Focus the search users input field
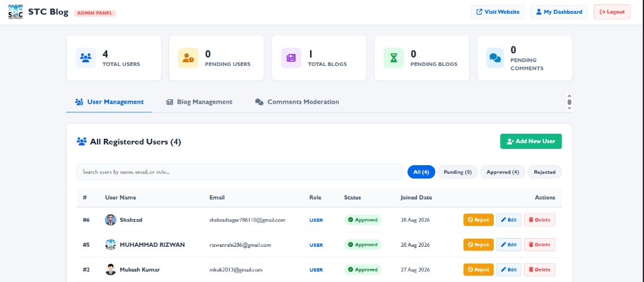Screen dimensions: 644x282 [240, 172]
